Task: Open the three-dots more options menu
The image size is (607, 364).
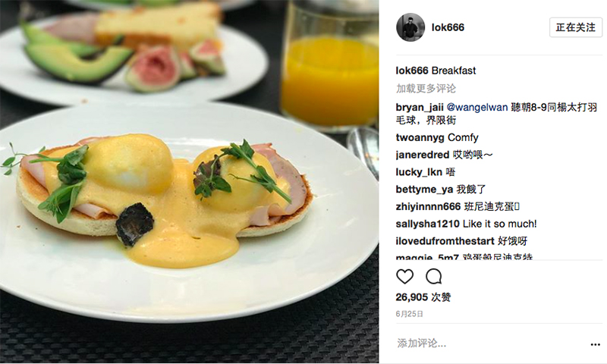Action: click(x=596, y=344)
